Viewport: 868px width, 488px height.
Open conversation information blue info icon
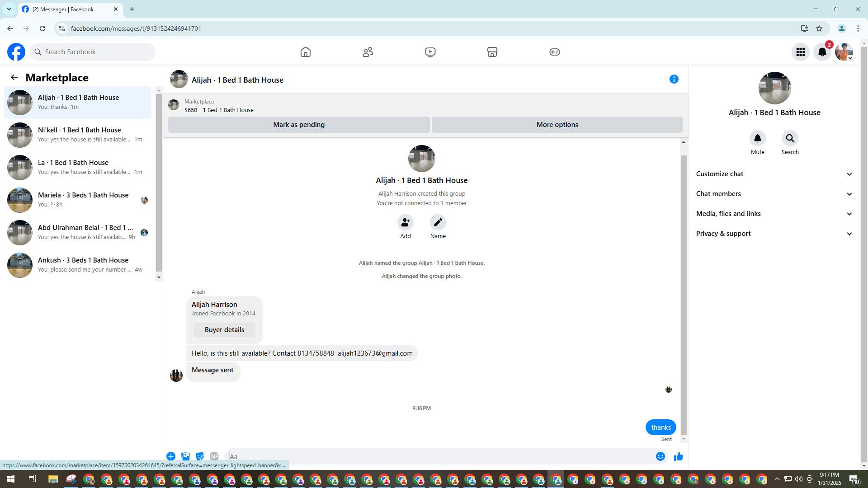674,80
